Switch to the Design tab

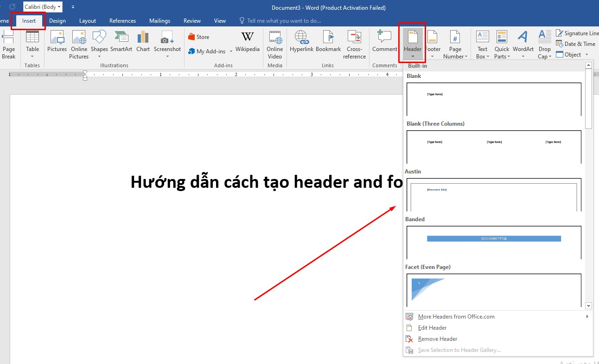pos(57,21)
